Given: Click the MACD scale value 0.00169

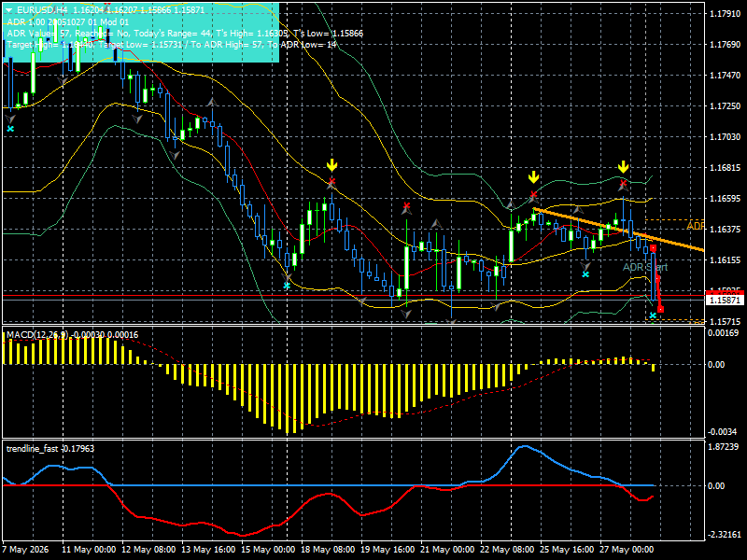Looking at the screenshot, I should coord(724,333).
